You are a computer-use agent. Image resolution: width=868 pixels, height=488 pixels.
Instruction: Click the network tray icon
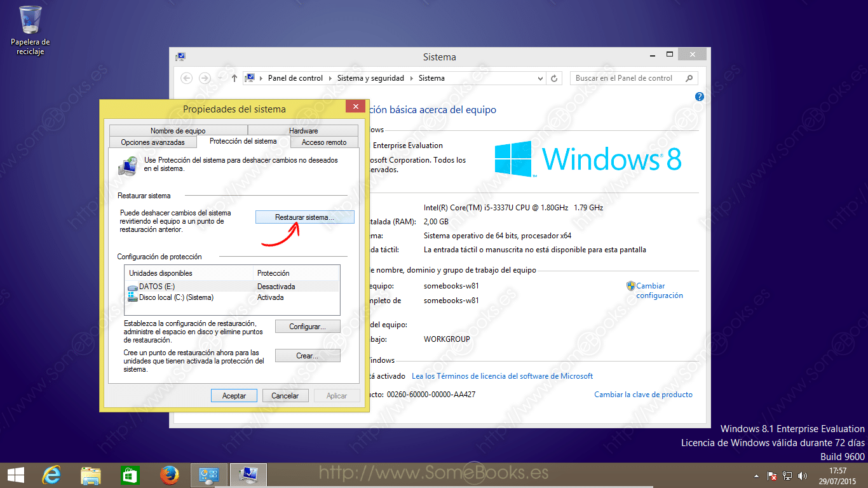(787, 476)
